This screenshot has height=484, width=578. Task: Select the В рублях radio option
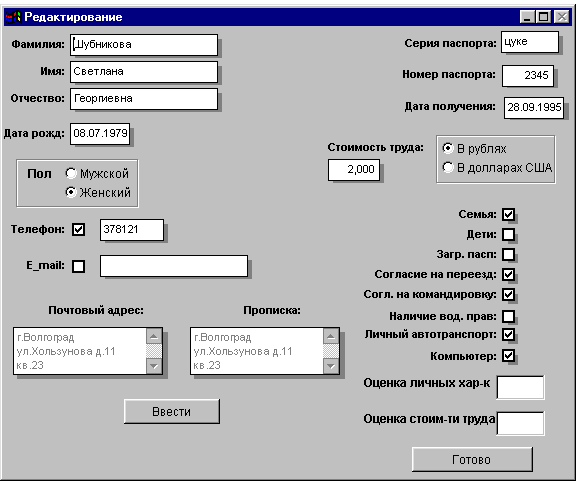tap(448, 148)
